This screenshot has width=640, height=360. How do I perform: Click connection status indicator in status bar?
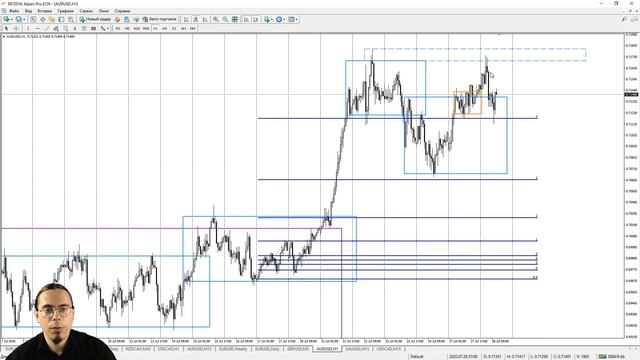point(611,357)
